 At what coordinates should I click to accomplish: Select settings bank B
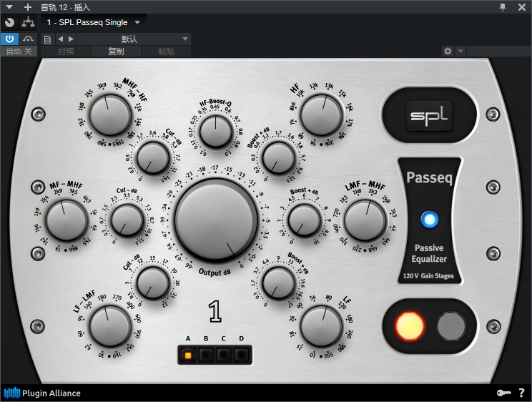click(206, 355)
